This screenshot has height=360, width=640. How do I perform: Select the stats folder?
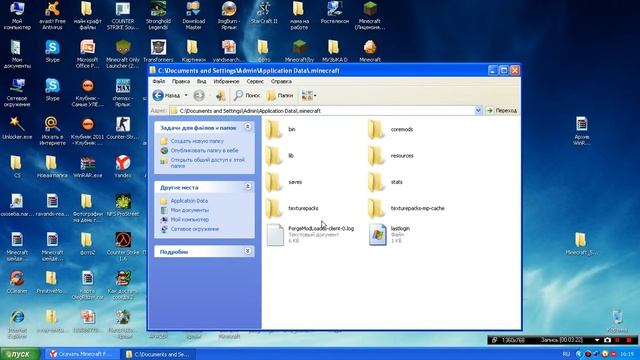(x=385, y=182)
